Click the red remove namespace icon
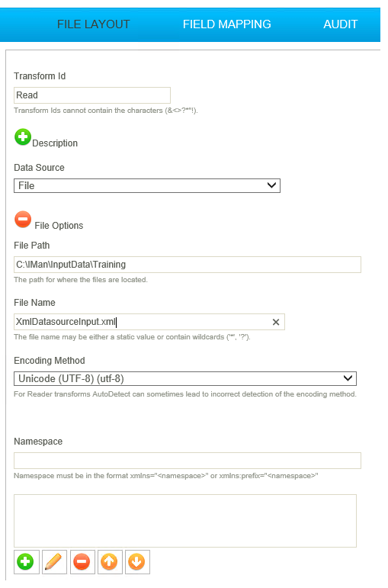This screenshot has width=388, height=588. pos(82,562)
